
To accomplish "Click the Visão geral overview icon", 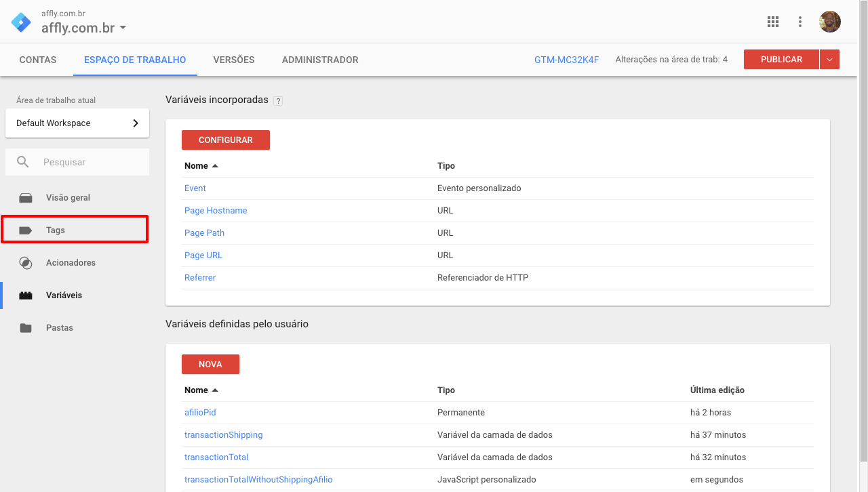I will point(26,198).
